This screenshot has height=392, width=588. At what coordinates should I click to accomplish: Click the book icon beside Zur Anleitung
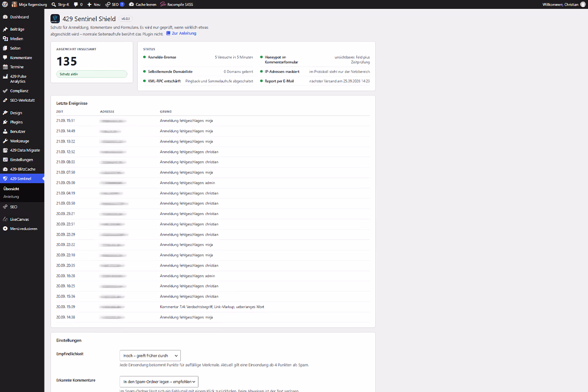click(x=168, y=33)
